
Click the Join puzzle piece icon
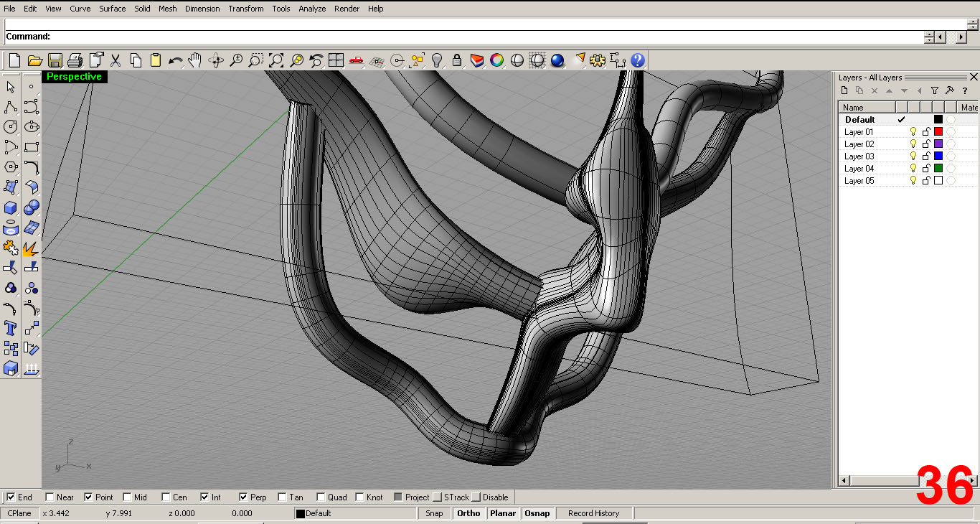pos(11,248)
